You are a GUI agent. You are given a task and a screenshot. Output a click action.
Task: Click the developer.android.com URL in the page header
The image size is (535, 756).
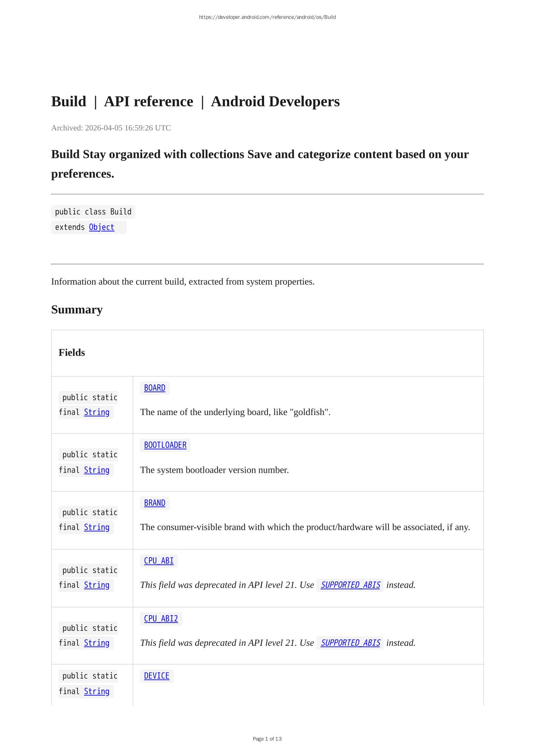267,17
